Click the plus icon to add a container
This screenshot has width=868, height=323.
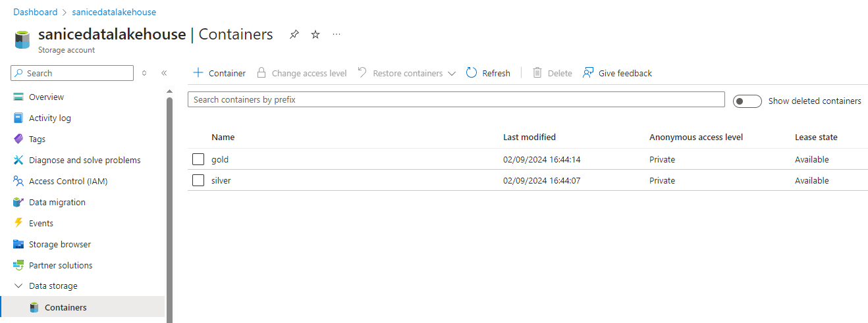[198, 72]
